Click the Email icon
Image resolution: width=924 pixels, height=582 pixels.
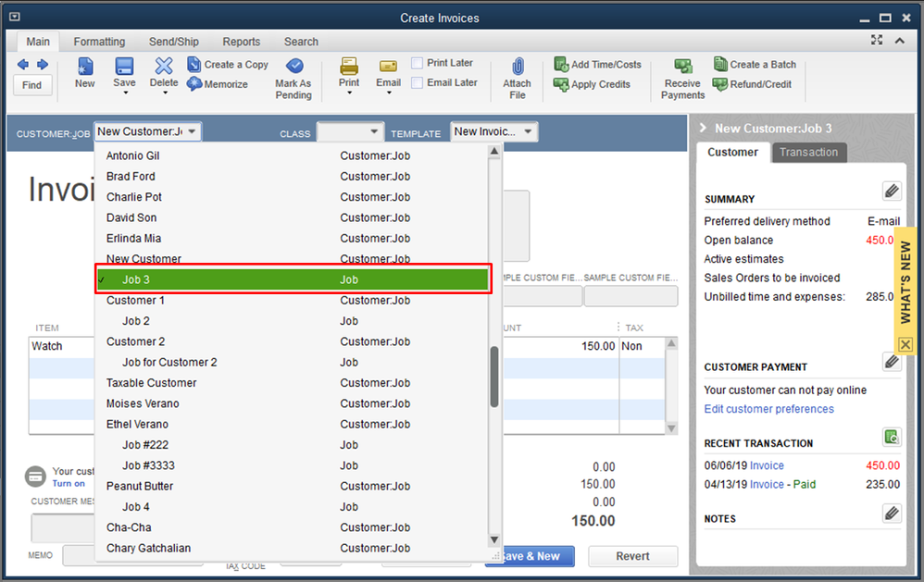pos(388,66)
